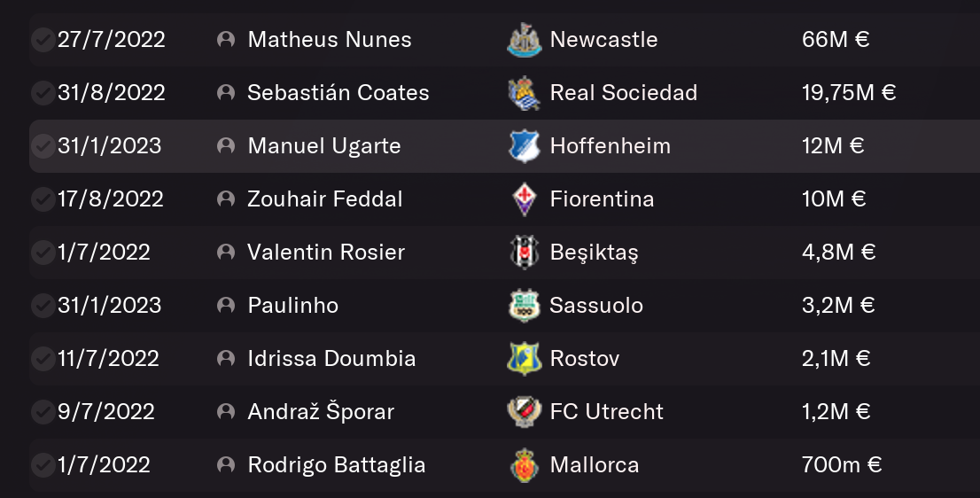Open the Fiorentina crest icon

(x=524, y=199)
